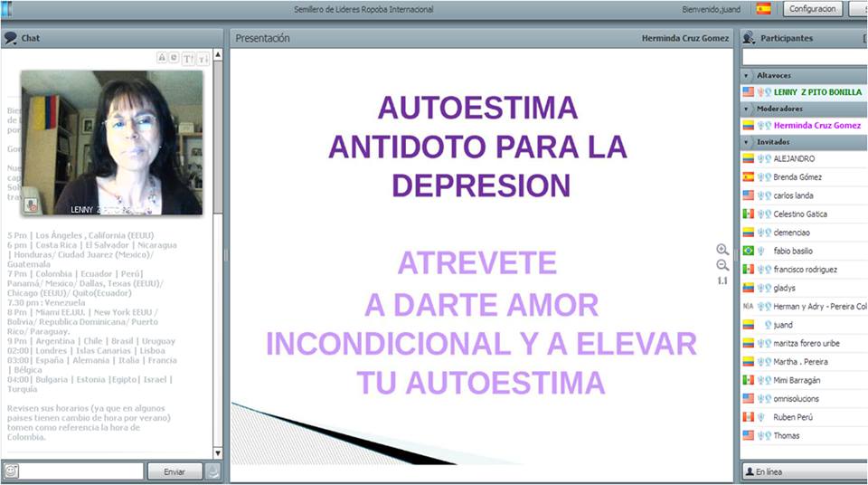Increase chat text size icon
The image size is (868, 485).
188,58
